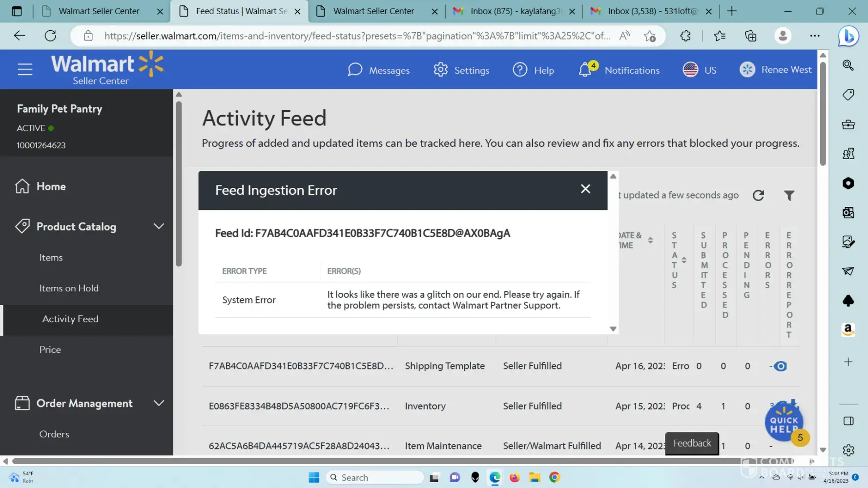Switch to Inbox (875) browser tab
The width and height of the screenshot is (868, 488).
(515, 11)
